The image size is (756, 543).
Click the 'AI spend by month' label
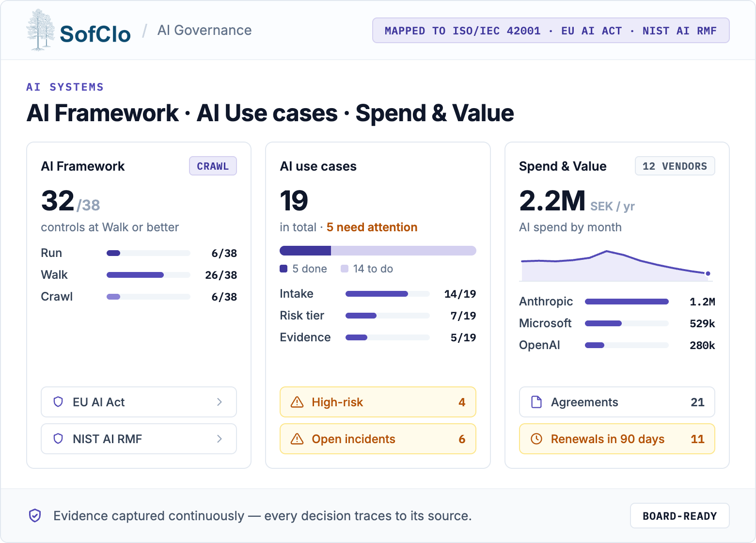(x=570, y=227)
